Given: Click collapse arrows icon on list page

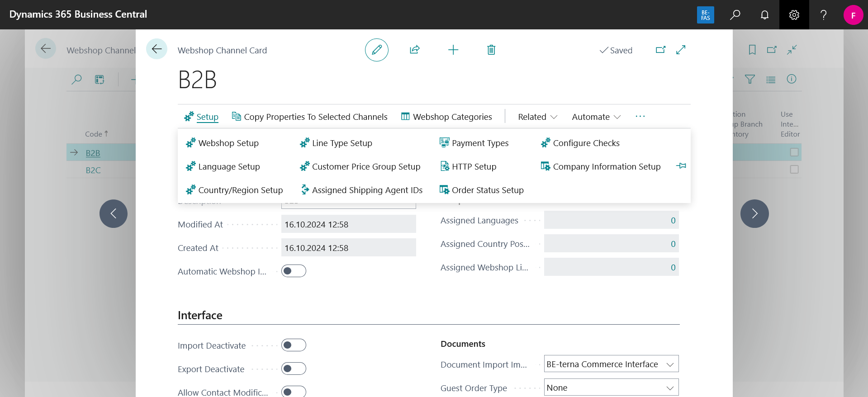Looking at the screenshot, I should [x=792, y=50].
